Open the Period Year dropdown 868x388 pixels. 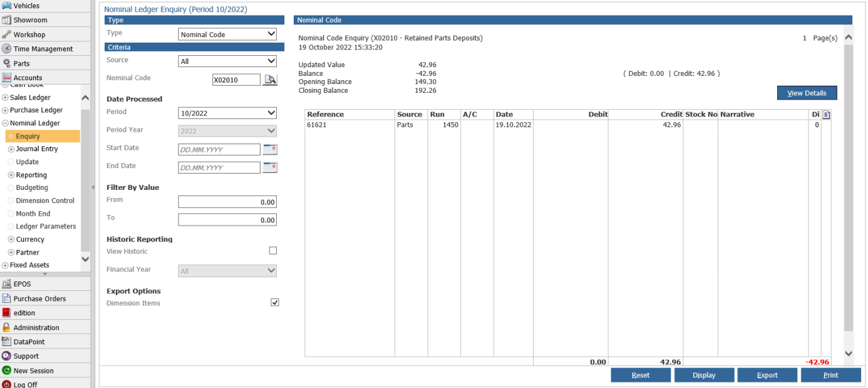227,132
